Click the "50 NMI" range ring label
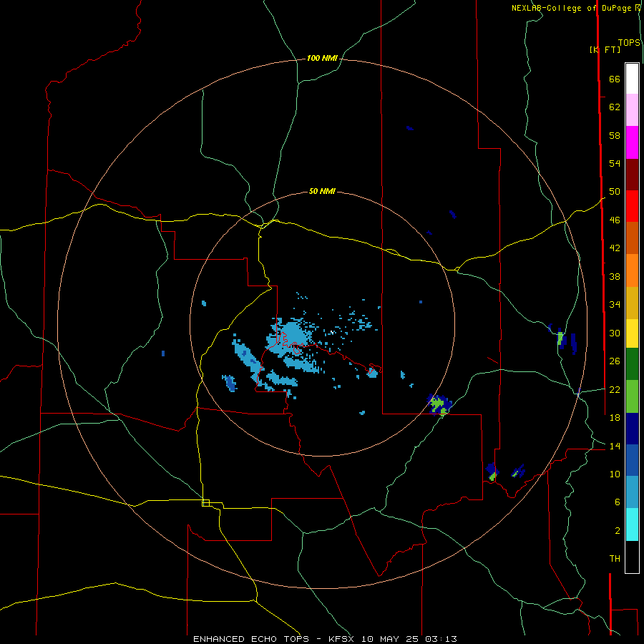The image size is (644, 644). pyautogui.click(x=322, y=191)
